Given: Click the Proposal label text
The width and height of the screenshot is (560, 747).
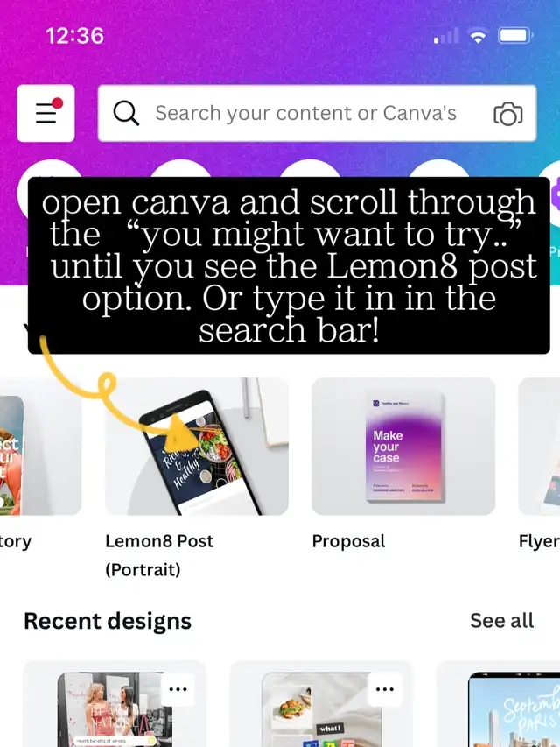Looking at the screenshot, I should pos(348,541).
